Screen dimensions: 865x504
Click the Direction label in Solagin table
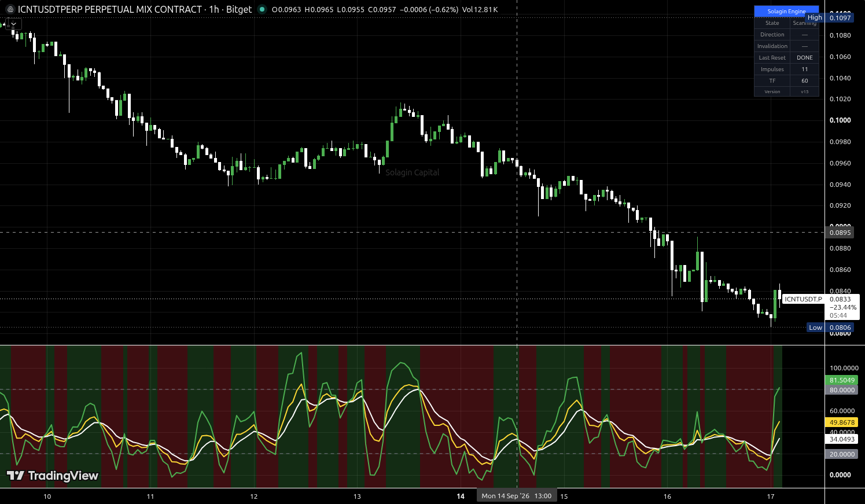(x=772, y=35)
